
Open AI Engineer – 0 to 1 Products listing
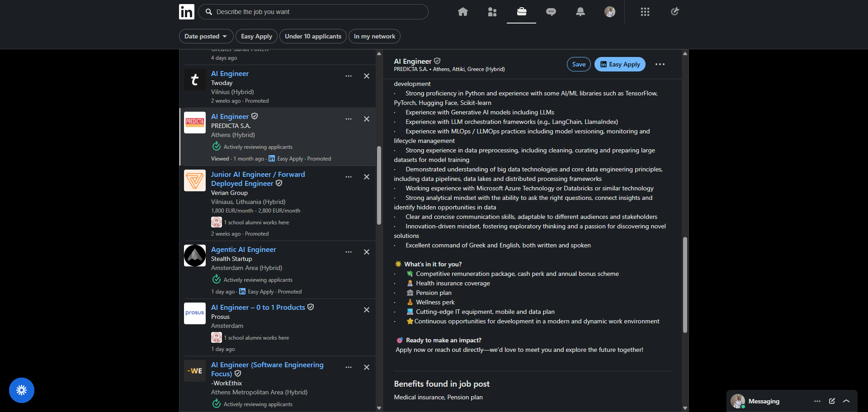point(258,308)
